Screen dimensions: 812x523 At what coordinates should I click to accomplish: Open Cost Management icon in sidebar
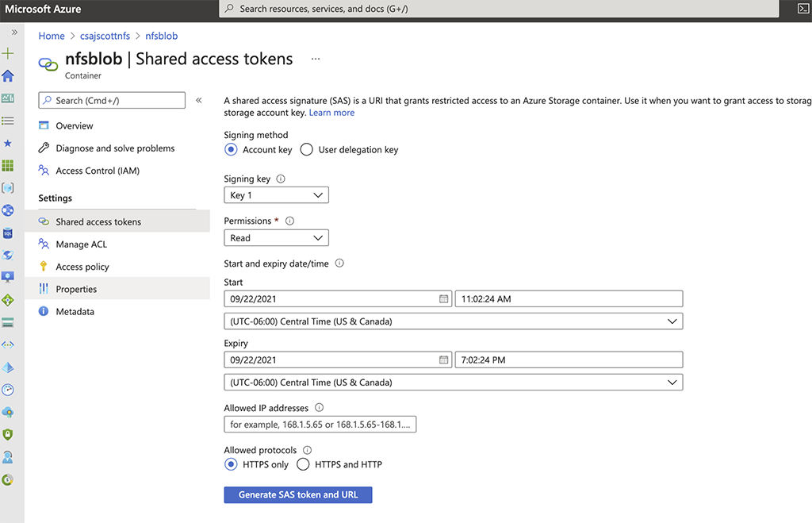click(8, 480)
